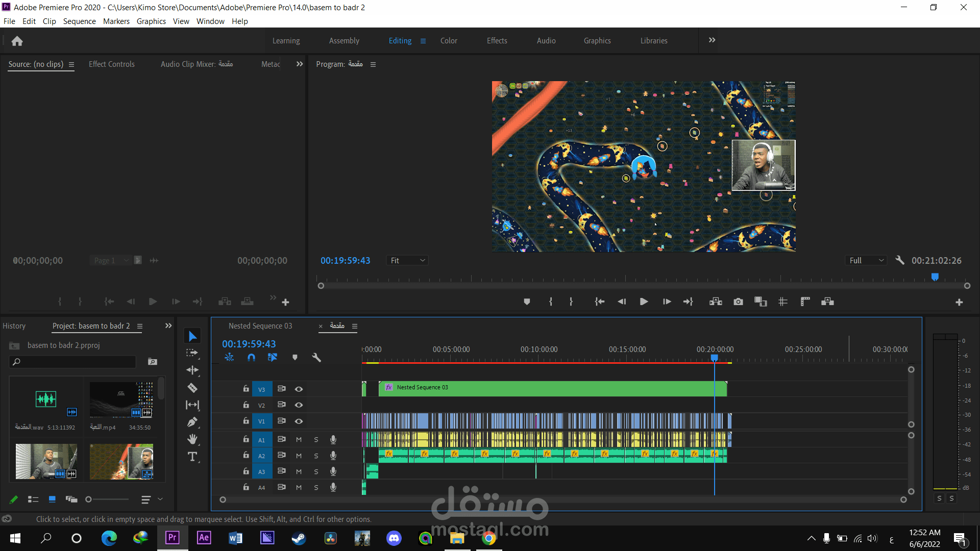The width and height of the screenshot is (980, 551).
Task: Open Editing workspace menu
Action: click(x=423, y=41)
